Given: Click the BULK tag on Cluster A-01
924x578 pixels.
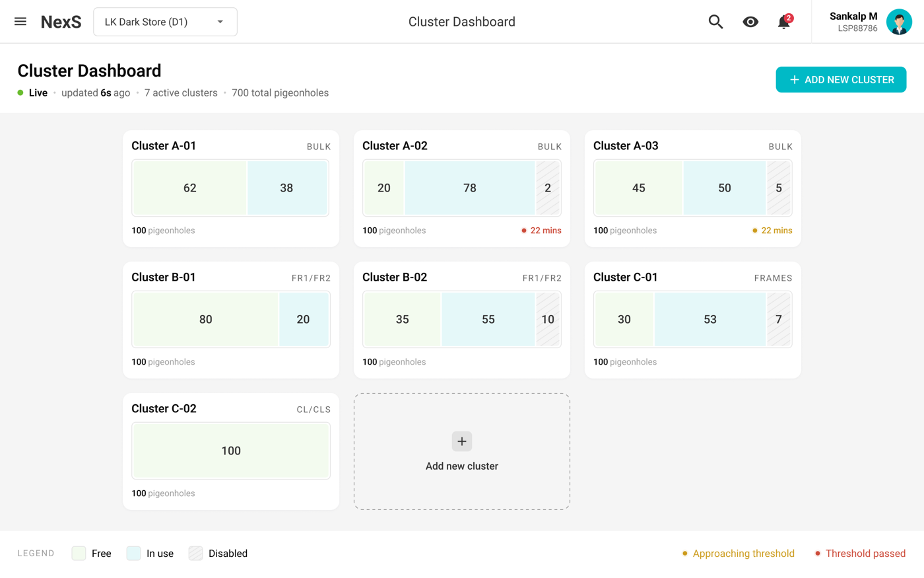Looking at the screenshot, I should coord(319,147).
